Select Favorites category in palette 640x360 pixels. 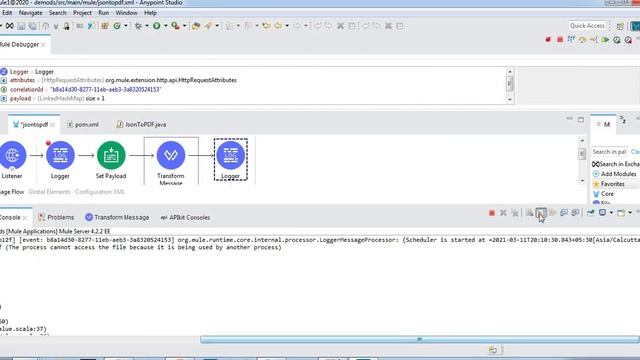coord(609,184)
